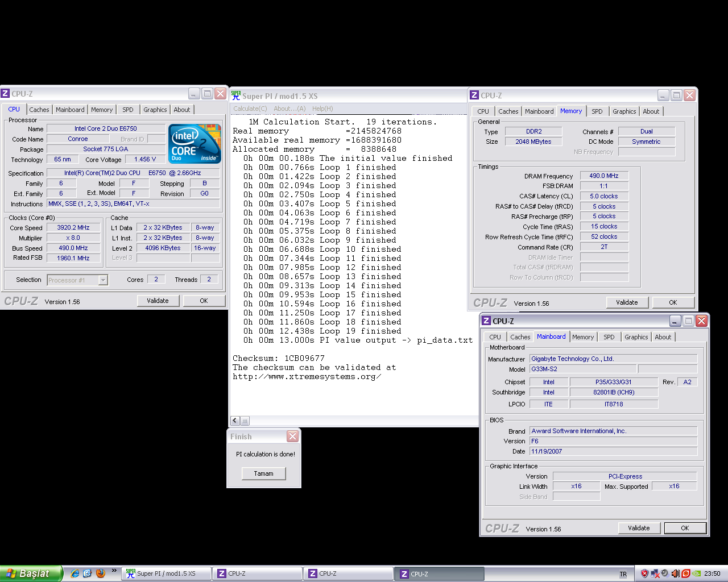728x582 pixels.
Task: Select Memory tab in the left CPU-Z window
Action: point(102,110)
